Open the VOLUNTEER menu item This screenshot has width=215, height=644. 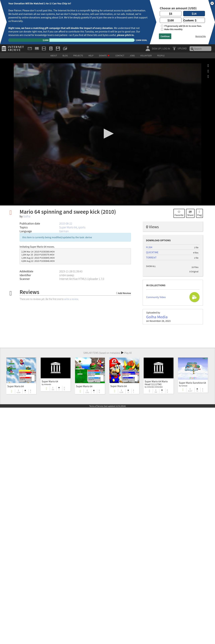(146, 56)
